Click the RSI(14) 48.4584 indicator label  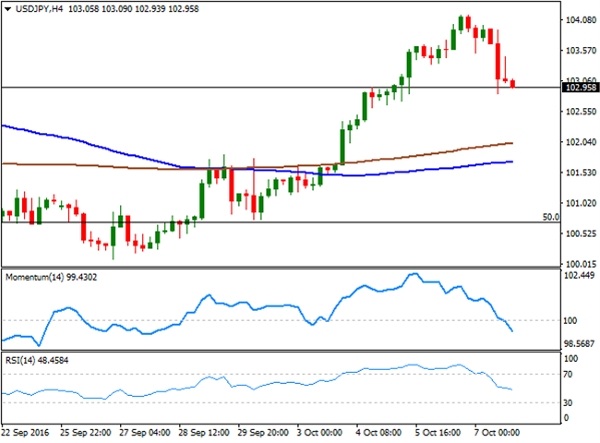coord(37,360)
